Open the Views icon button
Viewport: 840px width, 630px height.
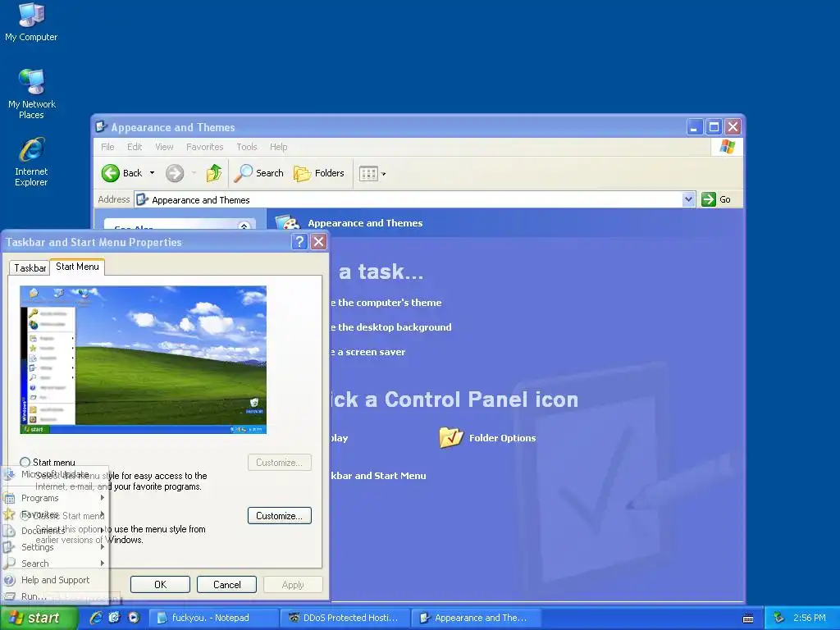(x=368, y=174)
